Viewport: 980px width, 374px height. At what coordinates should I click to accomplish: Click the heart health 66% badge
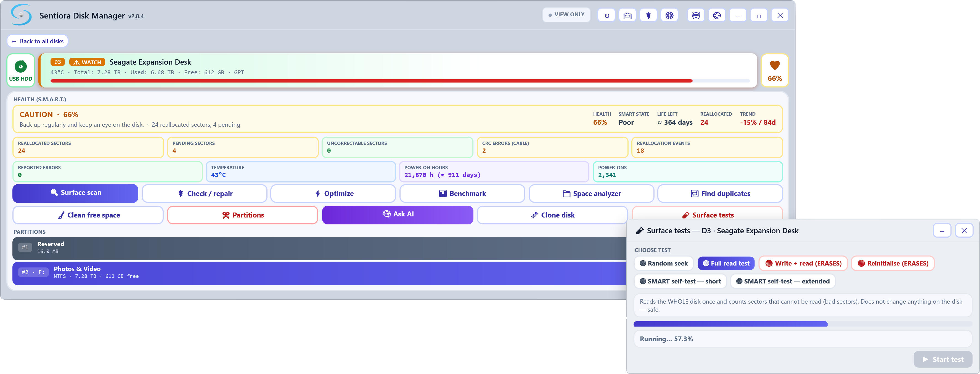(775, 70)
